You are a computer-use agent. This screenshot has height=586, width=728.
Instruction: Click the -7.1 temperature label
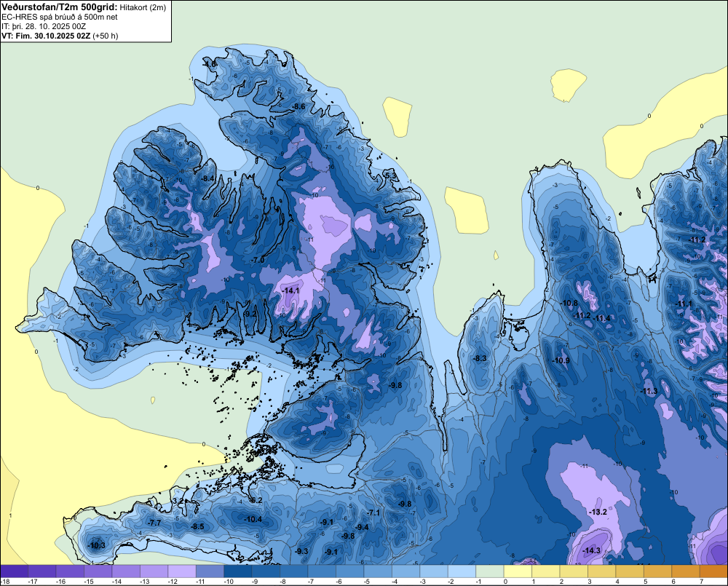pyautogui.click(x=373, y=512)
